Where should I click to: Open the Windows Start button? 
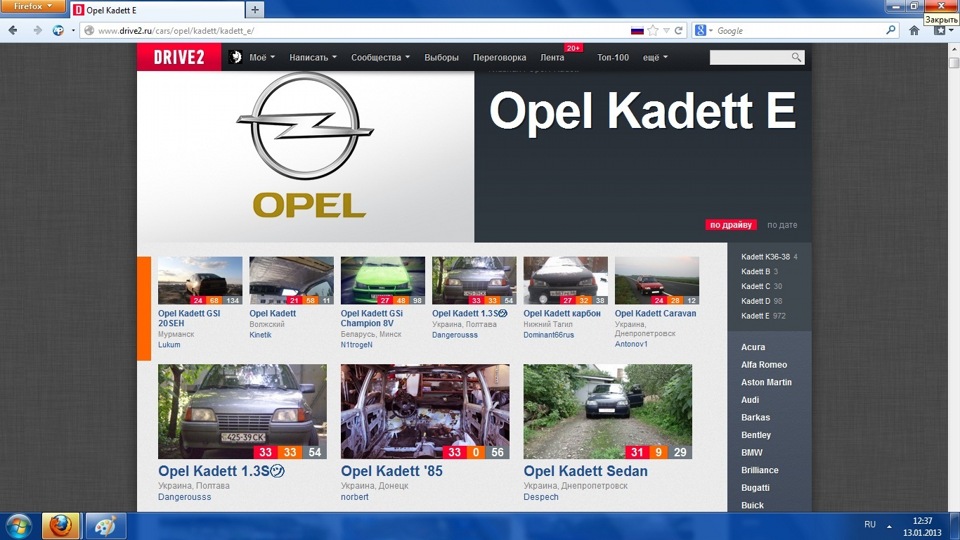[18, 526]
